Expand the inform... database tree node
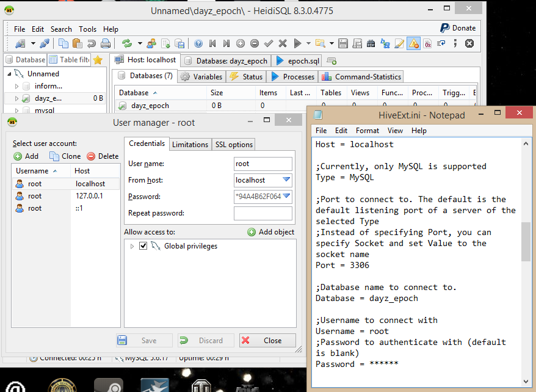The image size is (536, 392). pyautogui.click(x=16, y=86)
